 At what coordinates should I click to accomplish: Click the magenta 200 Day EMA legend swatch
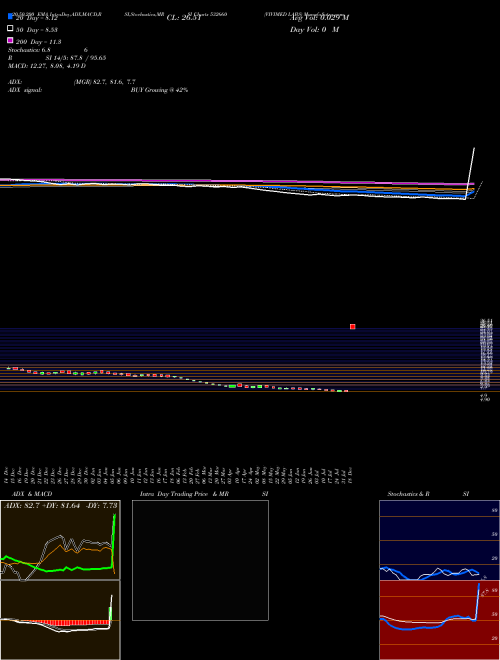point(10,40)
